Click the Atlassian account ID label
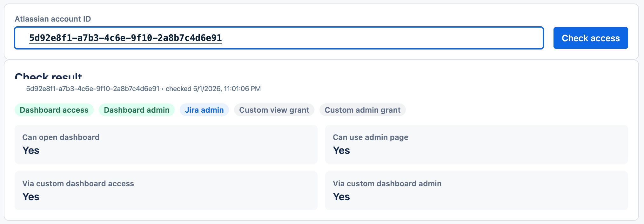 (53, 19)
